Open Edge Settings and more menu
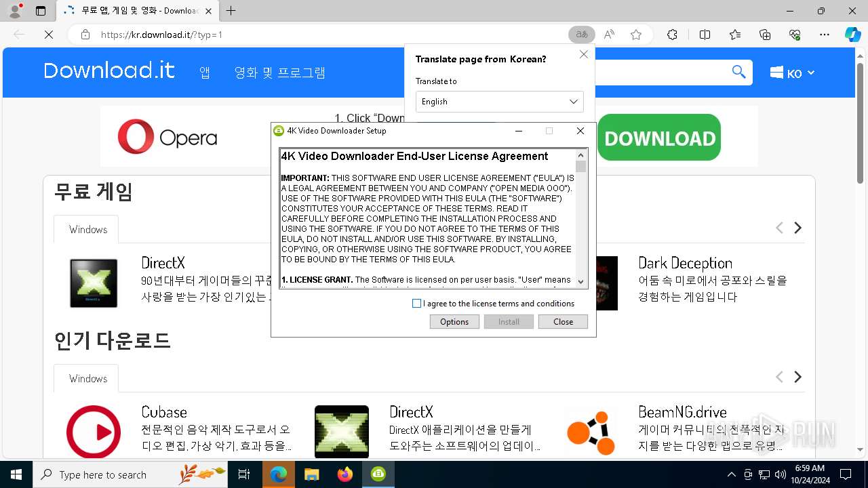Screen dimensions: 868x488 pos(825,35)
